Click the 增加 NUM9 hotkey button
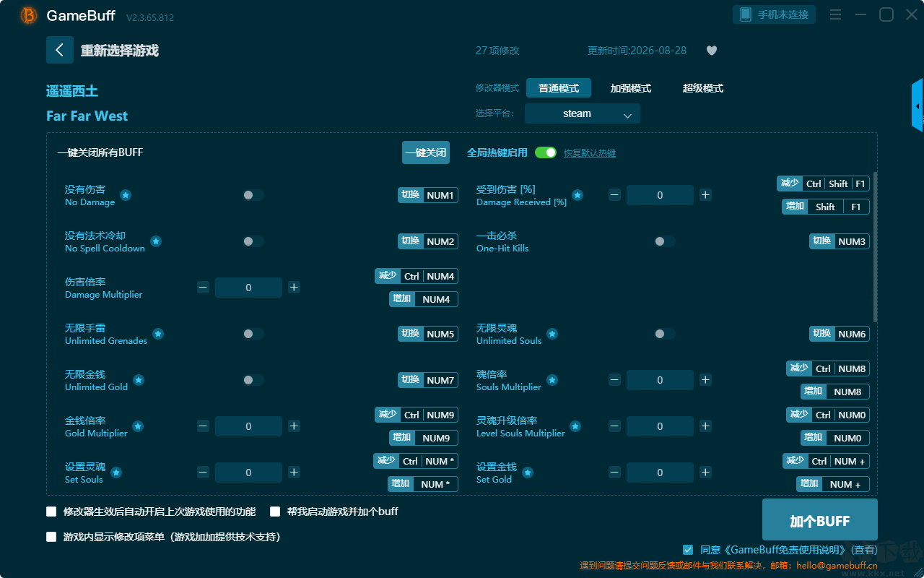The height and width of the screenshot is (578, 924). pos(424,438)
